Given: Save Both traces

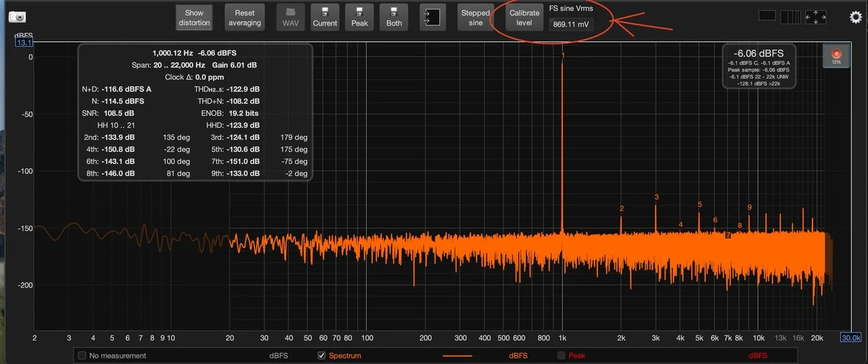Looking at the screenshot, I should point(394,17).
